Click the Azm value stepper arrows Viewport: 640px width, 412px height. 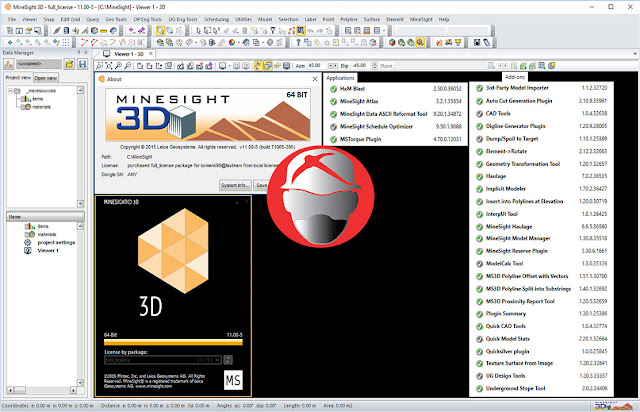[x=333, y=66]
